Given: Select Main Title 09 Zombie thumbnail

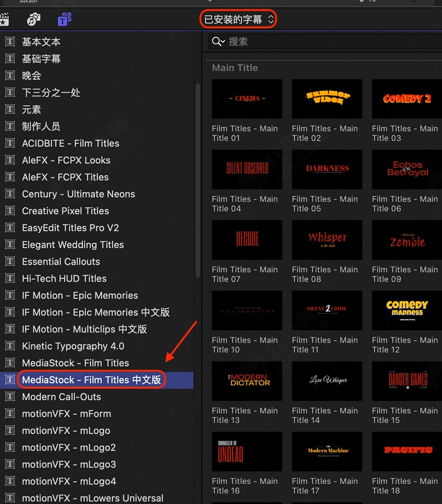Looking at the screenshot, I should pyautogui.click(x=407, y=240).
